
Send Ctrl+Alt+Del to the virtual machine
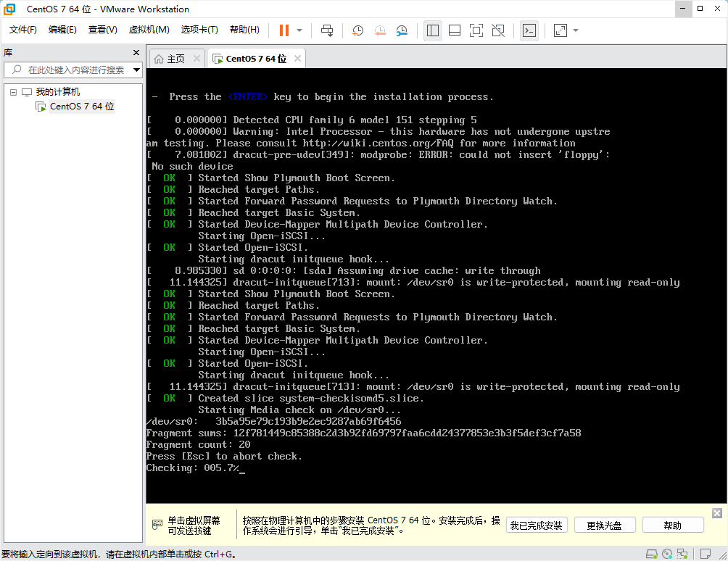pos(327,30)
